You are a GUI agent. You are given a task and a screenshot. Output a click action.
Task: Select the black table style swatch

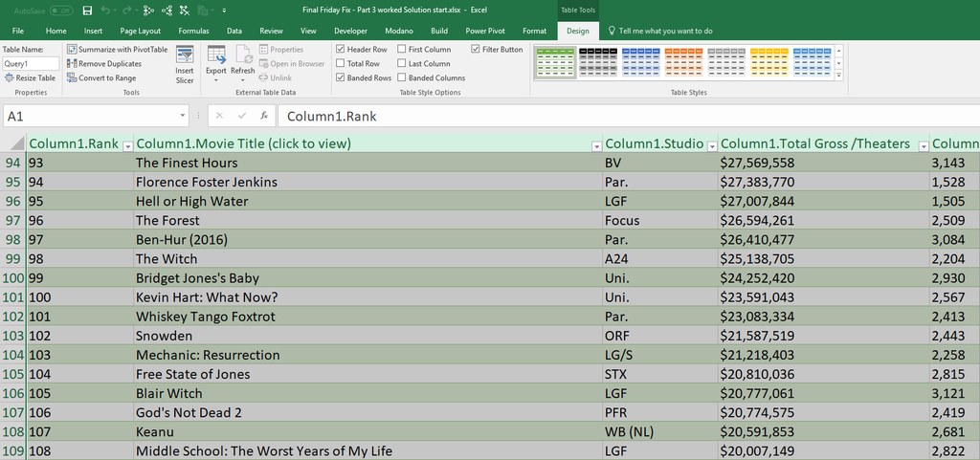[597, 62]
